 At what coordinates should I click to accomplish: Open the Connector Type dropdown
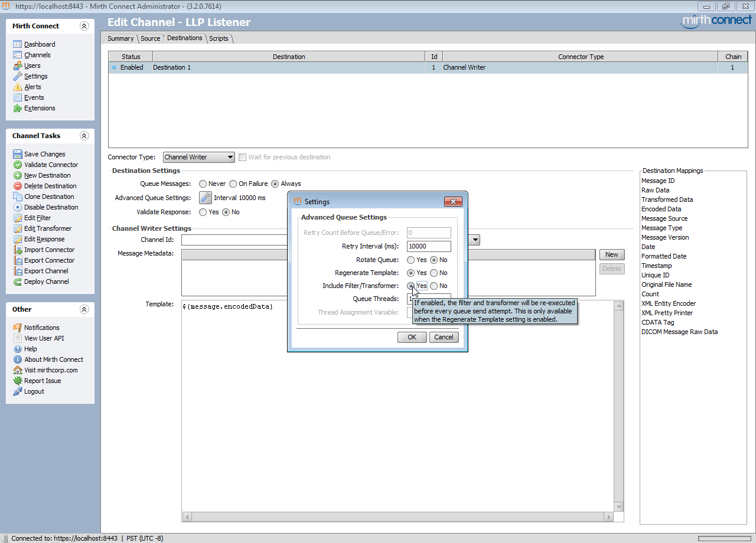coord(199,157)
